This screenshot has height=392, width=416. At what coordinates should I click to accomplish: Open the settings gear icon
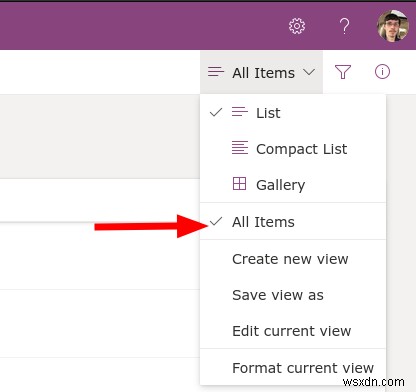297,26
